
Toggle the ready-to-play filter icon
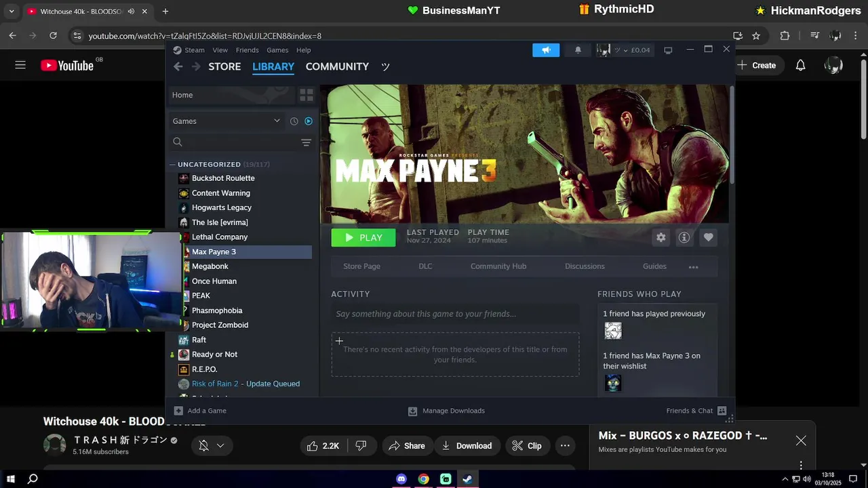(x=309, y=121)
